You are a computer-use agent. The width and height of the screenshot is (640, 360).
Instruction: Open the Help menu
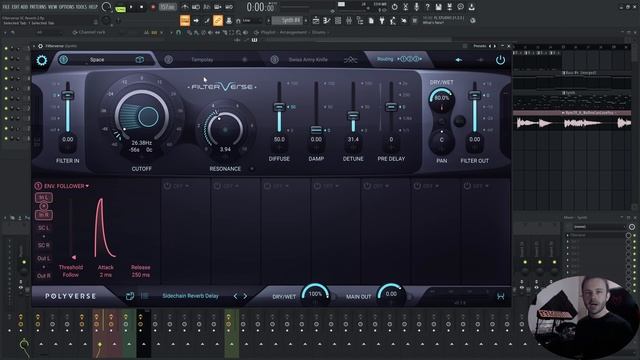tap(93, 7)
